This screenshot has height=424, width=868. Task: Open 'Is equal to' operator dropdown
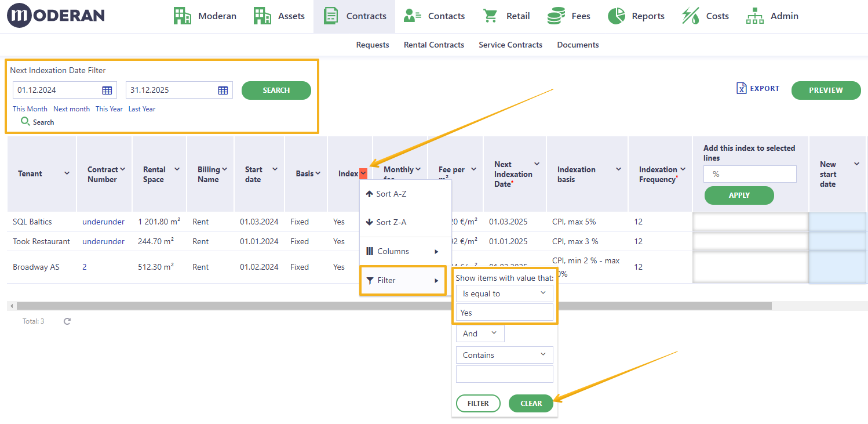(x=505, y=293)
